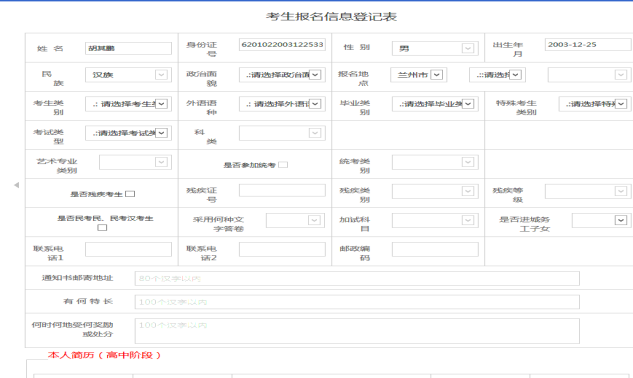Click the 联系电话1 input field

coord(128,249)
